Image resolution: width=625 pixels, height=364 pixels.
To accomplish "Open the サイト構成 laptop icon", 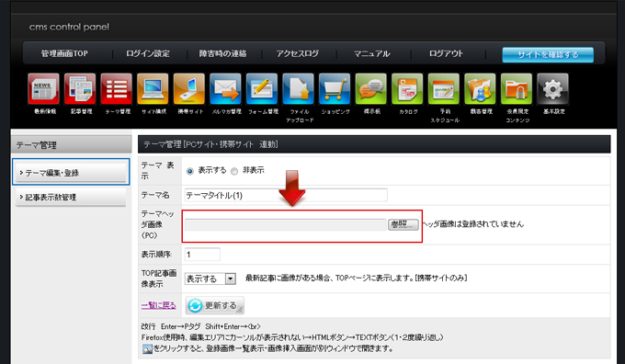I will (153, 88).
